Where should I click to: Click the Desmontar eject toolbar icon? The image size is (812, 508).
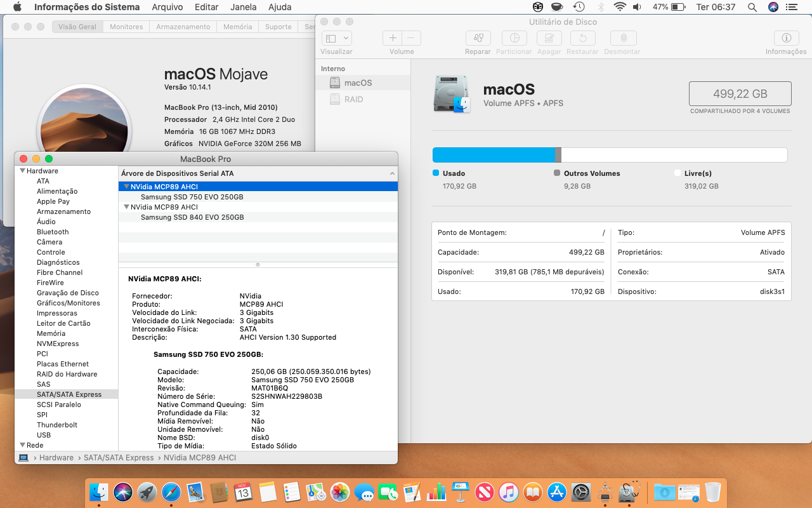point(624,38)
